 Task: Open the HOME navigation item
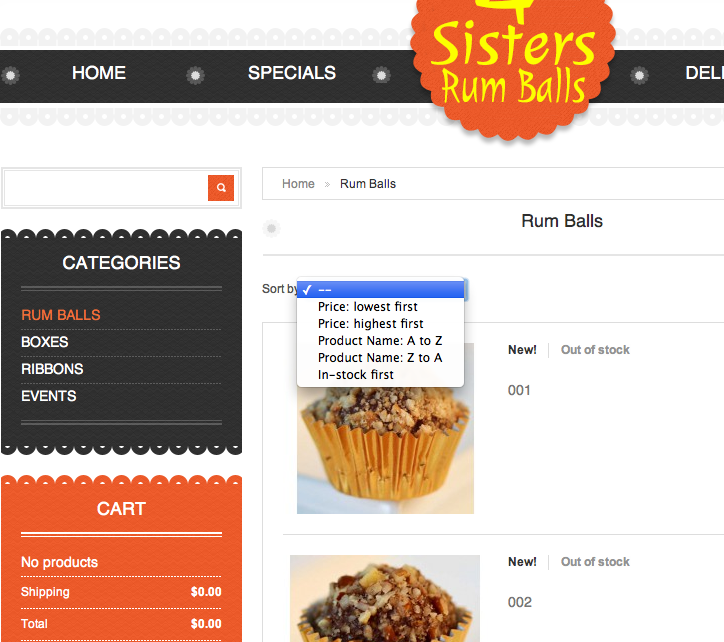point(99,73)
